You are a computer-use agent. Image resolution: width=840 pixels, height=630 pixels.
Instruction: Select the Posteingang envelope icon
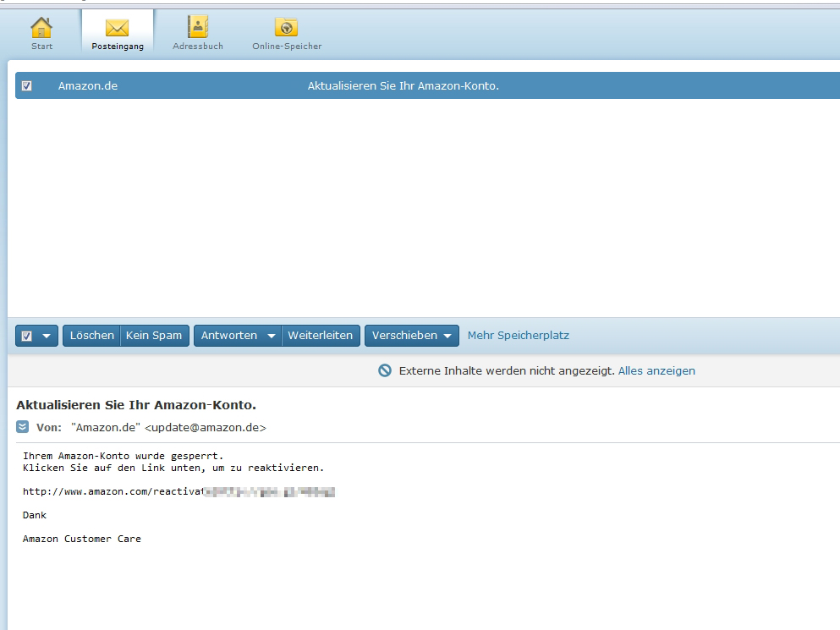(117, 25)
